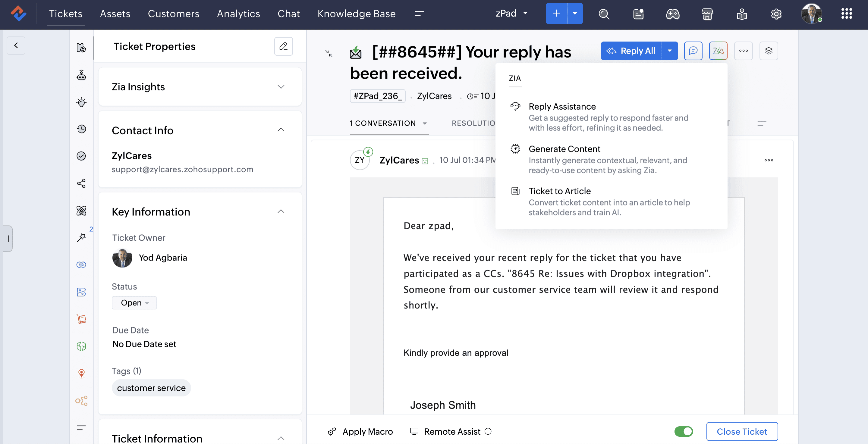The image size is (868, 444).
Task: Collapse the Ticket Information section
Action: [x=281, y=438]
